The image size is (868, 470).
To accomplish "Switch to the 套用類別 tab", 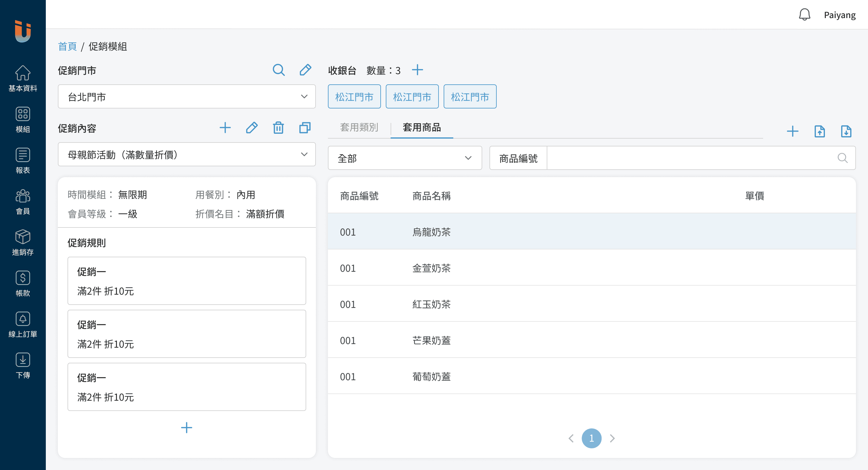I will 359,127.
